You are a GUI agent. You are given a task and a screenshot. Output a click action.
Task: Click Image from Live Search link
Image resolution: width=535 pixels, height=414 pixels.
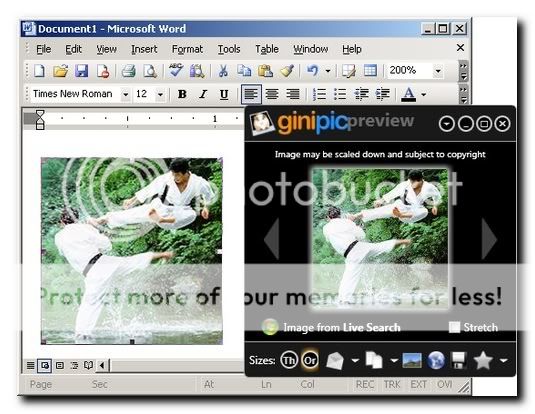click(x=342, y=327)
